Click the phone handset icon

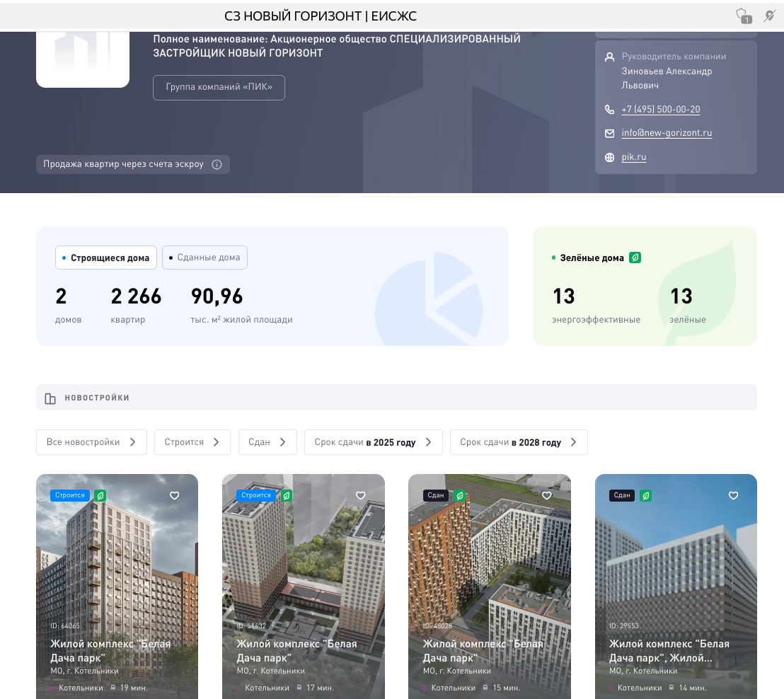click(609, 110)
